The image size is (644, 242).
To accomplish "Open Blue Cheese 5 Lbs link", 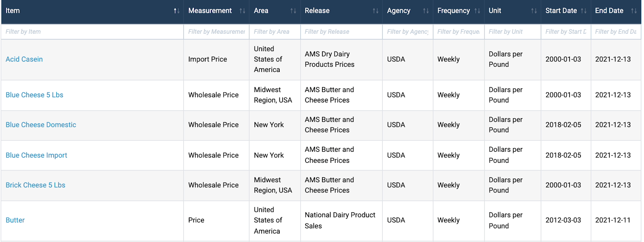I will pos(34,95).
